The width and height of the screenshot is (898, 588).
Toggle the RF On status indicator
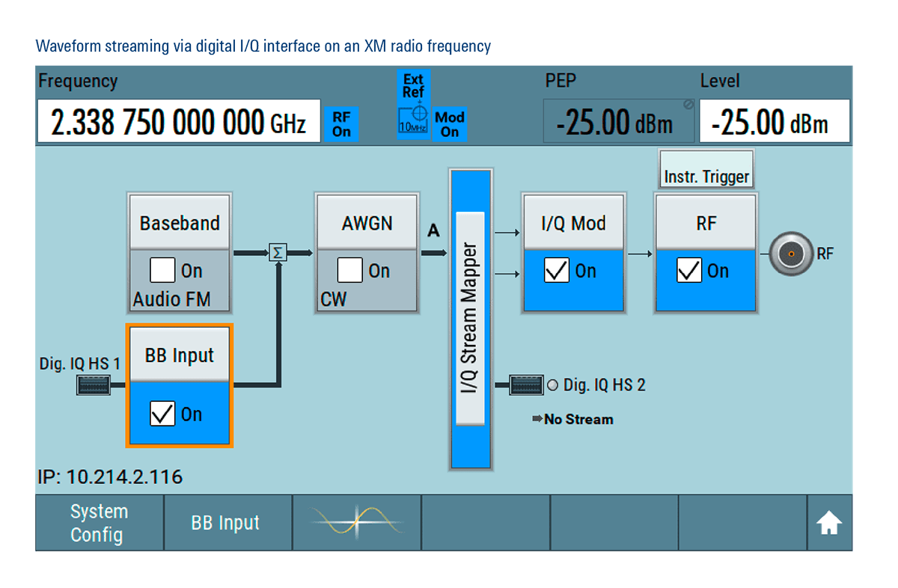point(341,123)
